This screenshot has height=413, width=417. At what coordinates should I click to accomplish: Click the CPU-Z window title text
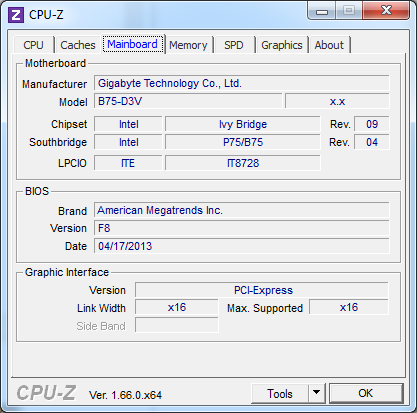(x=46, y=15)
